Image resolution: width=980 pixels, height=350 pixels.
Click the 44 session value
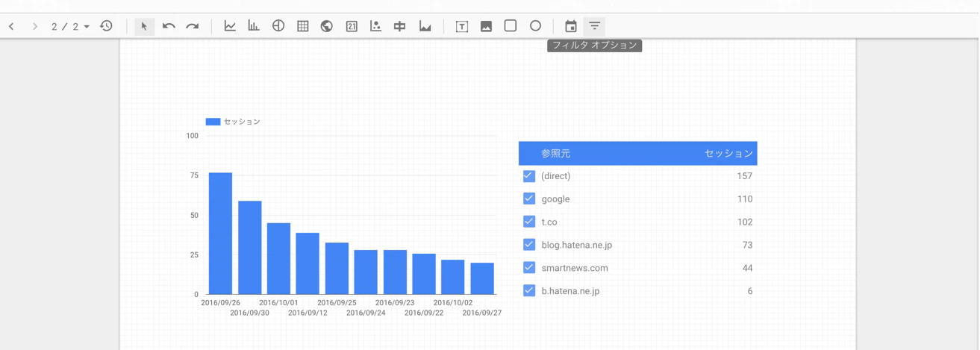tap(747, 268)
